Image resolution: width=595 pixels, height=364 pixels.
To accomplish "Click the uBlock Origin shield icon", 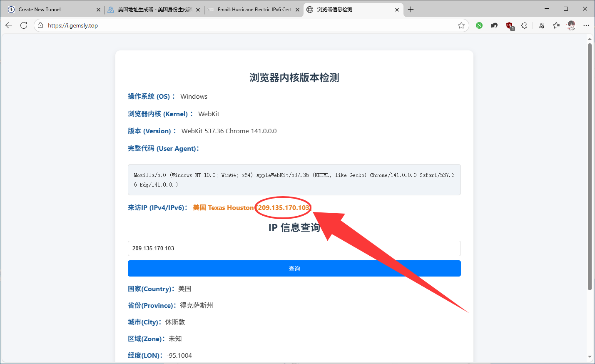I will (509, 26).
